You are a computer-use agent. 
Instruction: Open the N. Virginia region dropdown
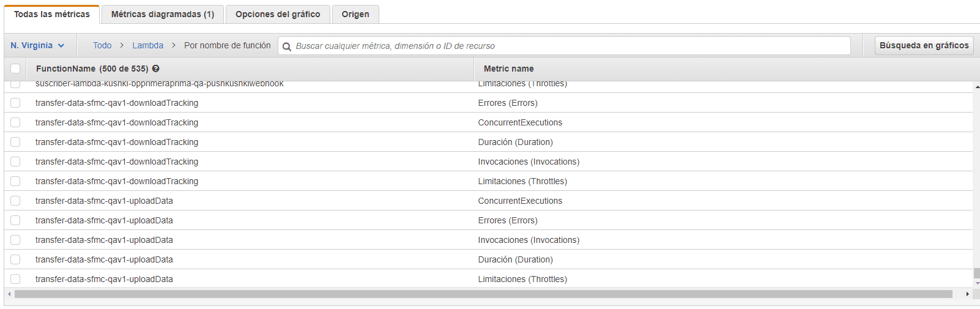pos(37,45)
